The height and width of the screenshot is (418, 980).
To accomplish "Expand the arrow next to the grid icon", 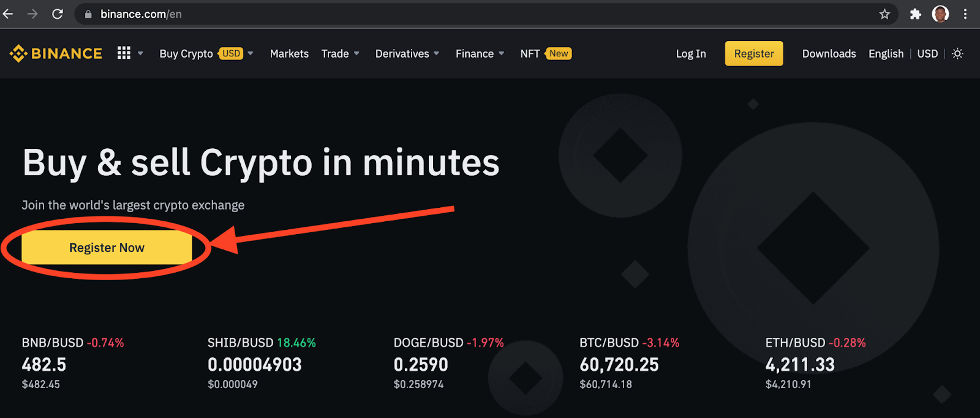I will 140,53.
